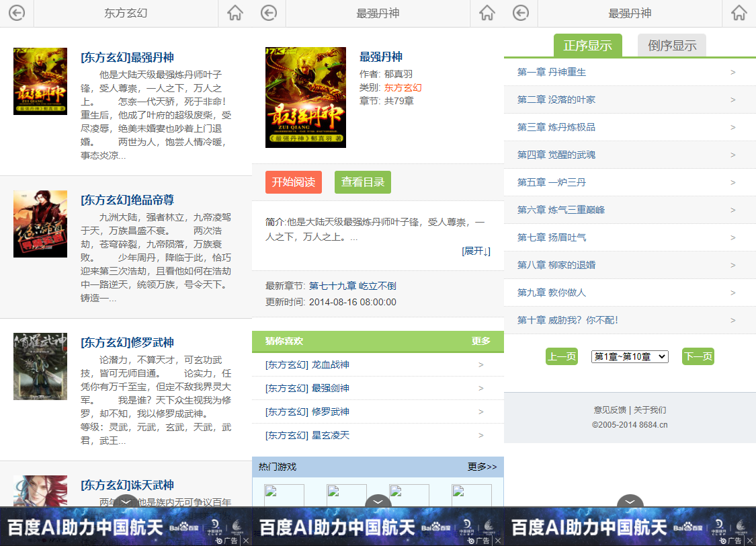Close the ad banner on the chapter list page
Image resolution: width=756 pixels, height=546 pixels.
pyautogui.click(x=750, y=541)
